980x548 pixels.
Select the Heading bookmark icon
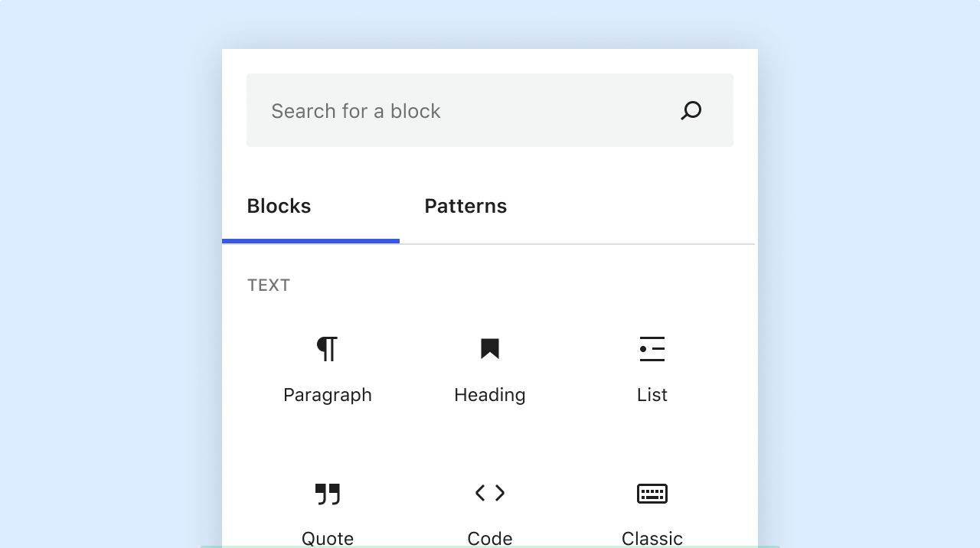490,349
